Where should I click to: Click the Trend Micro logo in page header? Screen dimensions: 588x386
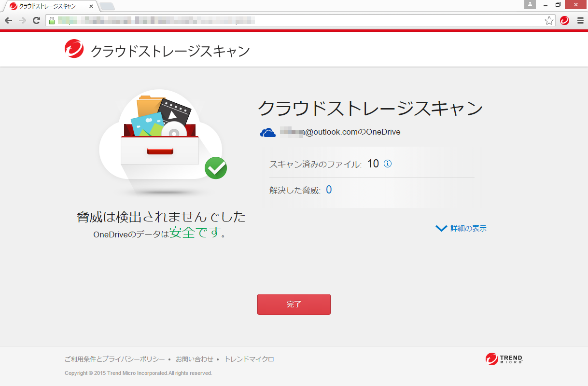tap(74, 49)
